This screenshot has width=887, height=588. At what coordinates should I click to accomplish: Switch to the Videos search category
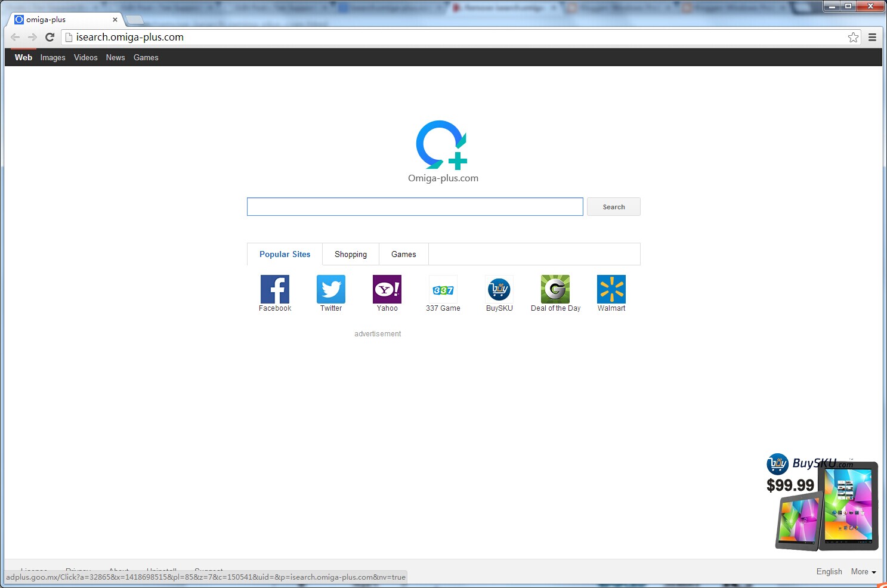tap(85, 57)
